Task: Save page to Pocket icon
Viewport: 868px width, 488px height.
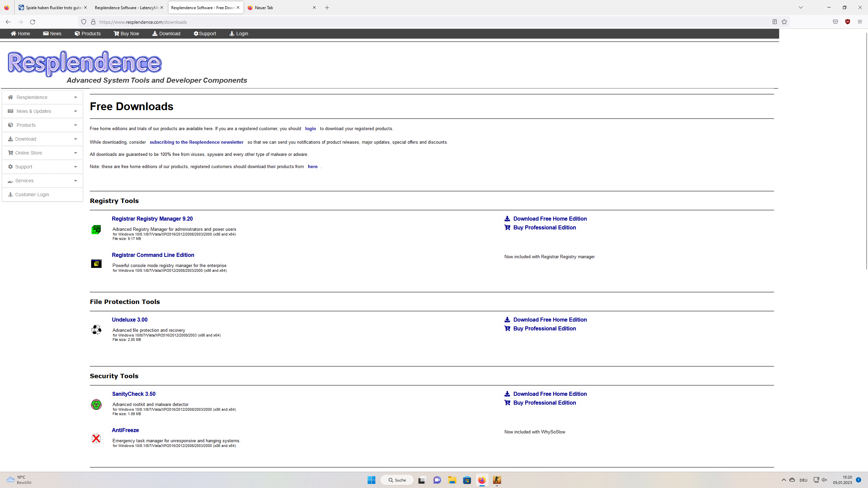Action: pos(835,22)
